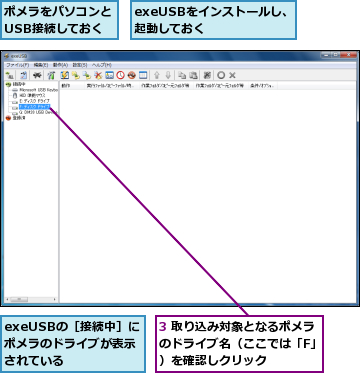Click the lightning-bolt window toolbar icon
360x373 pixels.
65,75
